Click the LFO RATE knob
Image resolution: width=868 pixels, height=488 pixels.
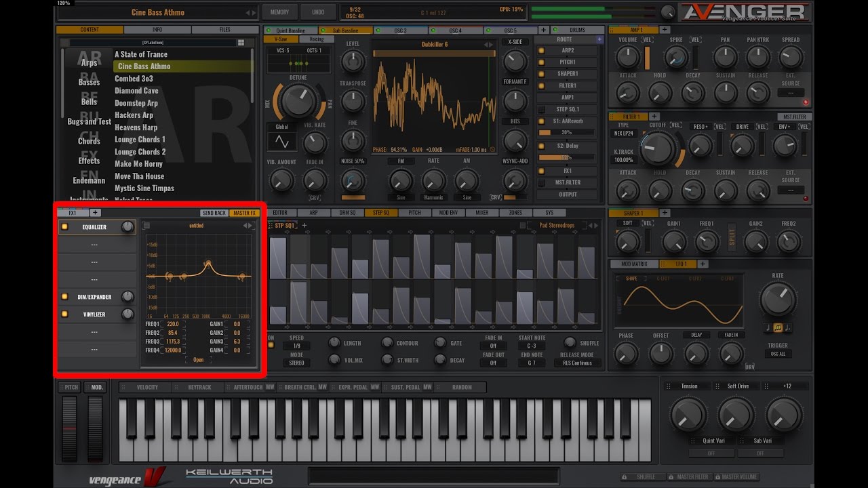point(778,299)
